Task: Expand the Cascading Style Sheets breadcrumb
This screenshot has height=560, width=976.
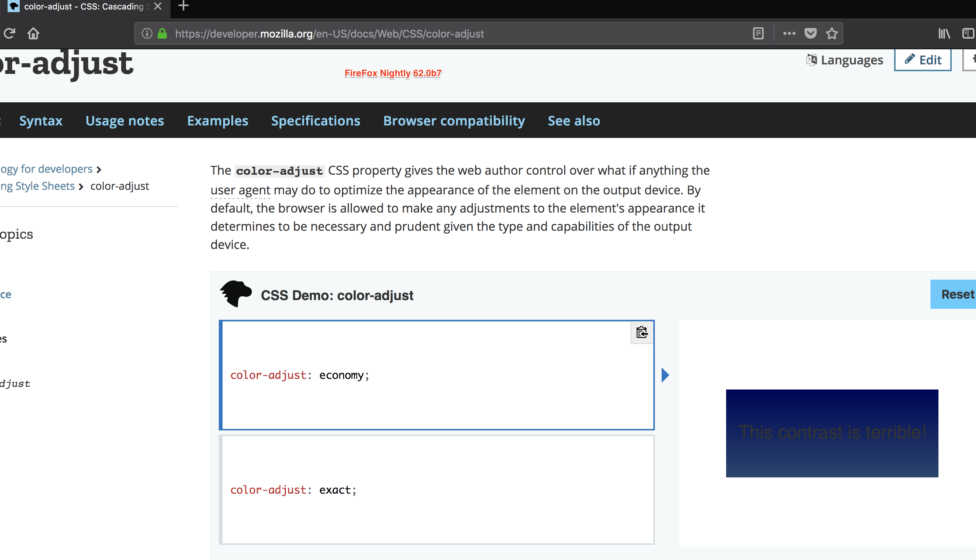Action: click(x=37, y=186)
